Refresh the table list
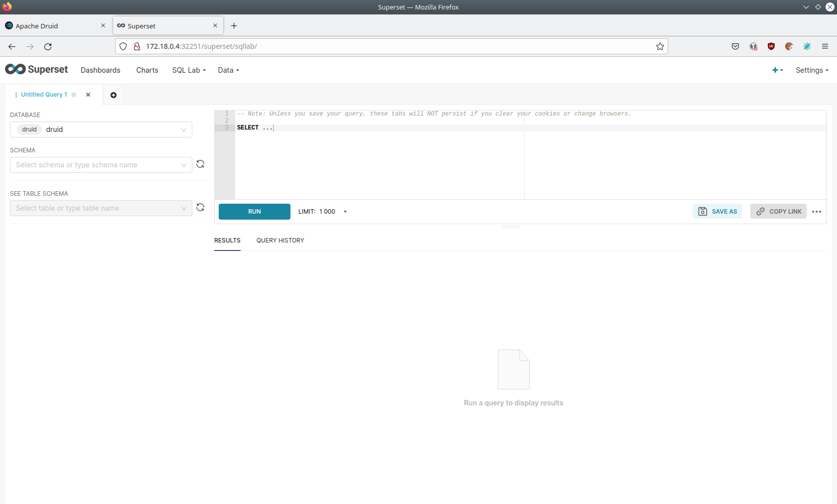Viewport: 837px width, 504px height. tap(200, 208)
